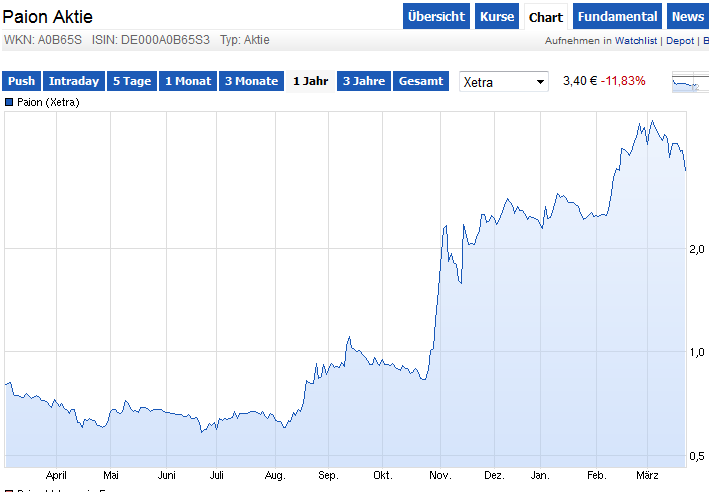Click the Paion Aktie heading
Screen dimensions: 709x492
pyautogui.click(x=47, y=17)
